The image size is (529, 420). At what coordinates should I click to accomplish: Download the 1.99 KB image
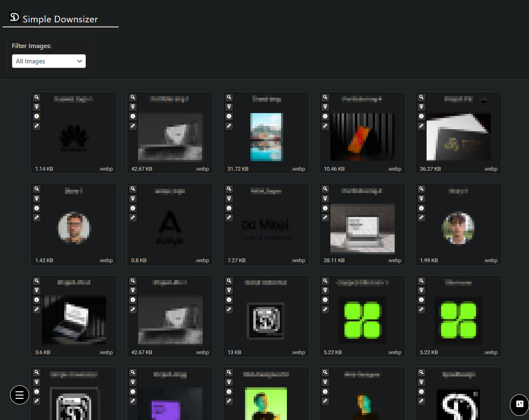click(x=422, y=198)
